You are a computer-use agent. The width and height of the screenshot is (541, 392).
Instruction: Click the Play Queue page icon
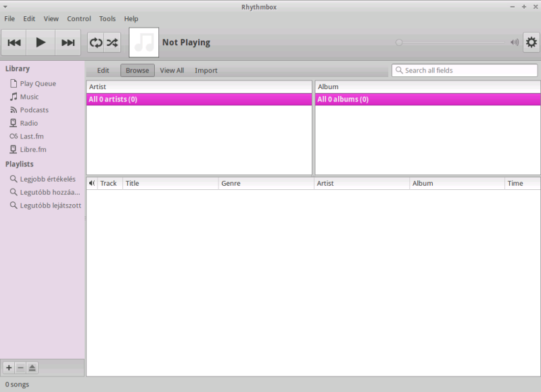coord(14,83)
